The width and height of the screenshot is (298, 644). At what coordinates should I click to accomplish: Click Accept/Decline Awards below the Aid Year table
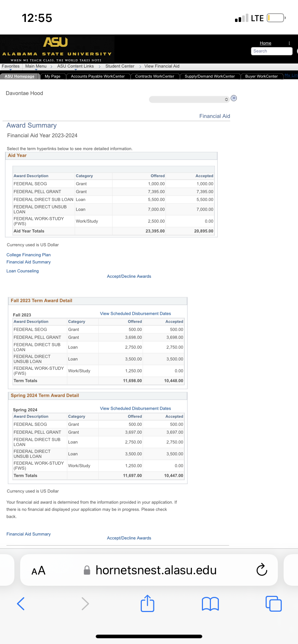(x=129, y=276)
